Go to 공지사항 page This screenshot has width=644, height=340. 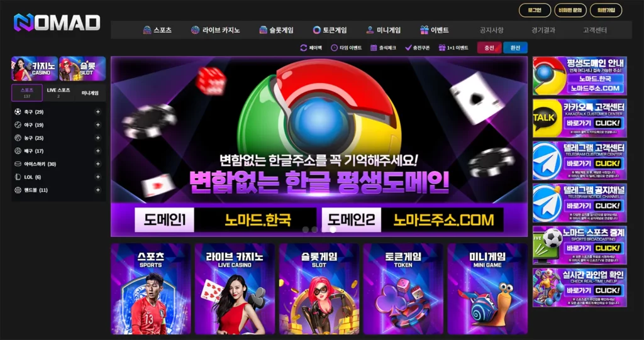(491, 30)
